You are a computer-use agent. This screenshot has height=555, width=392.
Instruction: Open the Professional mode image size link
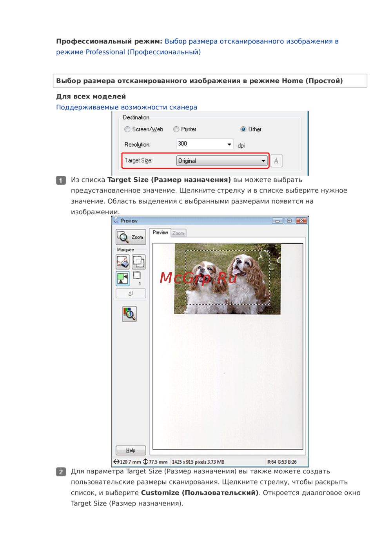(251, 42)
